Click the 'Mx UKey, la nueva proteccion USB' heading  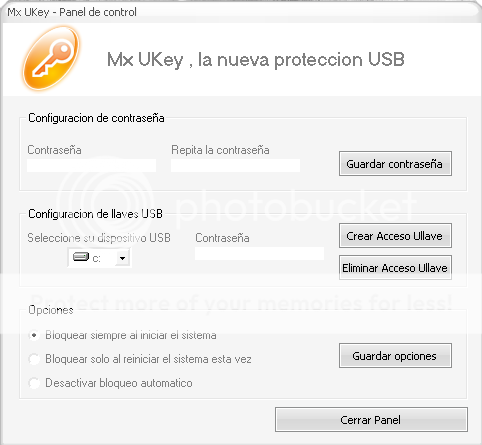click(256, 60)
